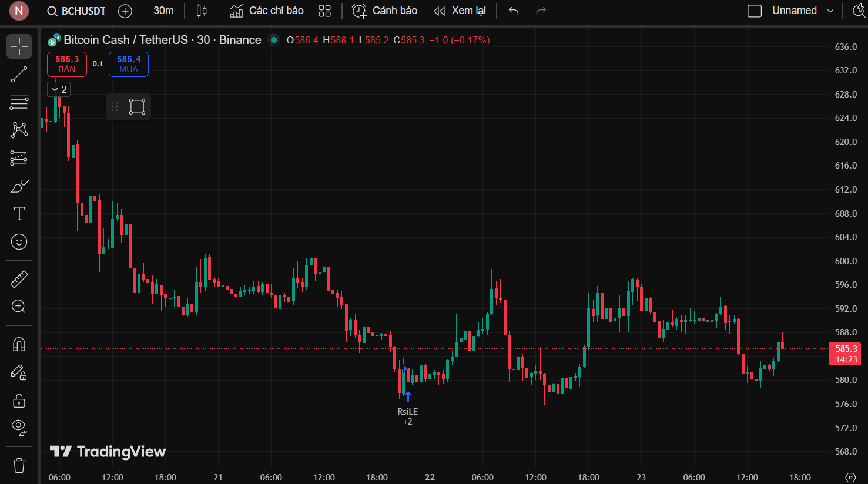Open the Unnamed layout dropdown
The image size is (868, 484).
click(802, 11)
